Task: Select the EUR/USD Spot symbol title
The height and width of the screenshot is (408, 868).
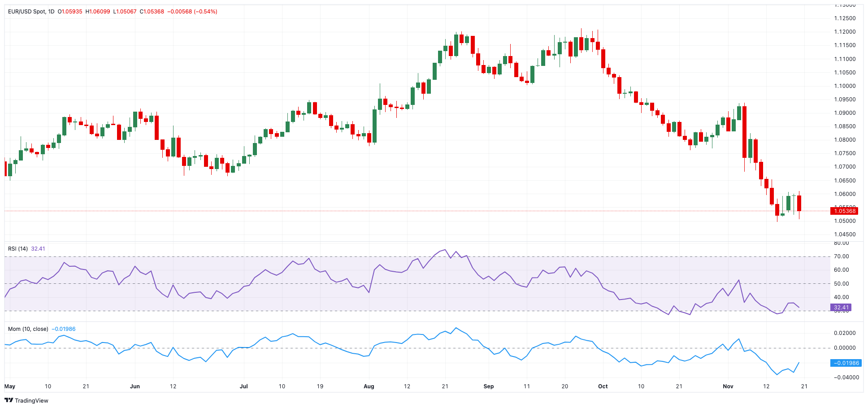Action: (26, 12)
